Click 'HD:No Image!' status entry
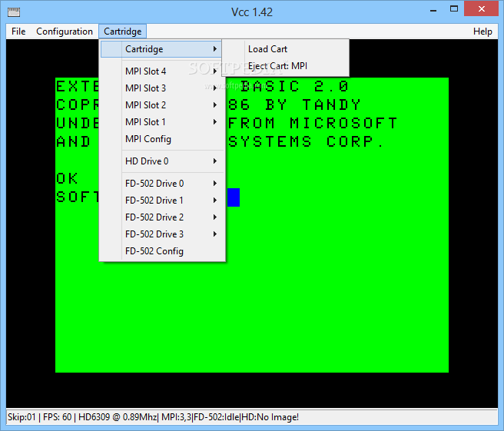 tap(270, 417)
